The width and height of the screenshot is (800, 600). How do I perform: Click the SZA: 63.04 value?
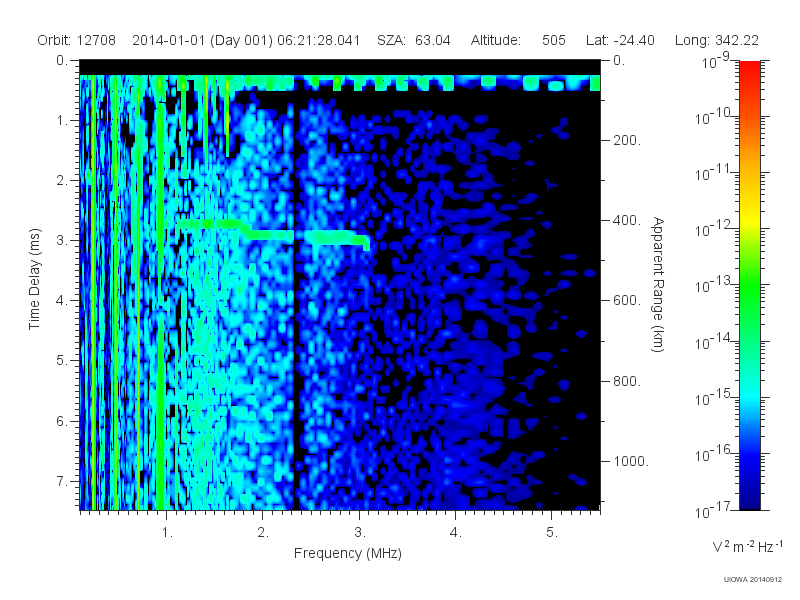[414, 40]
